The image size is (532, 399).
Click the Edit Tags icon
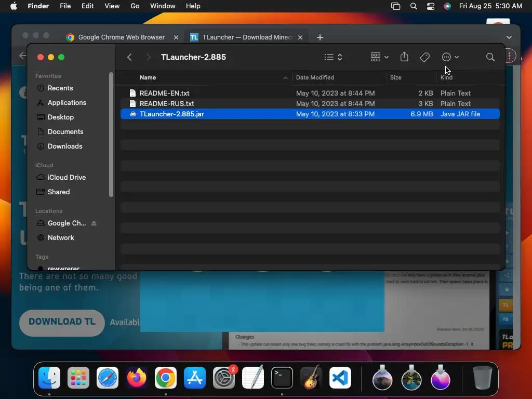424,57
